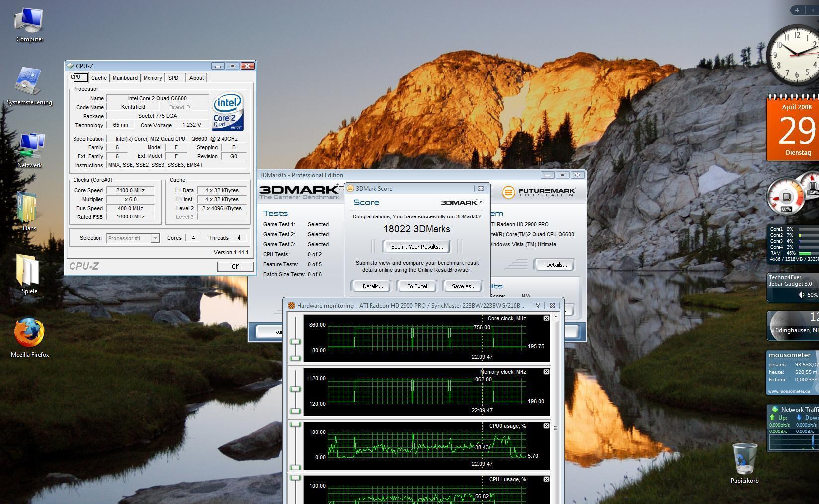Click the 3DMark Score dialog title icon
Image resolution: width=819 pixels, height=504 pixels.
pos(350,189)
